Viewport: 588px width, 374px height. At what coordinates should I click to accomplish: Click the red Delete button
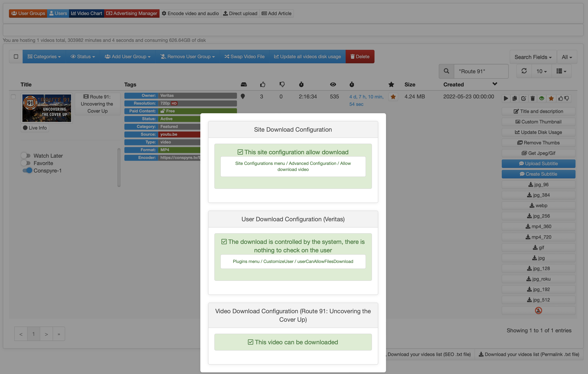[360, 56]
